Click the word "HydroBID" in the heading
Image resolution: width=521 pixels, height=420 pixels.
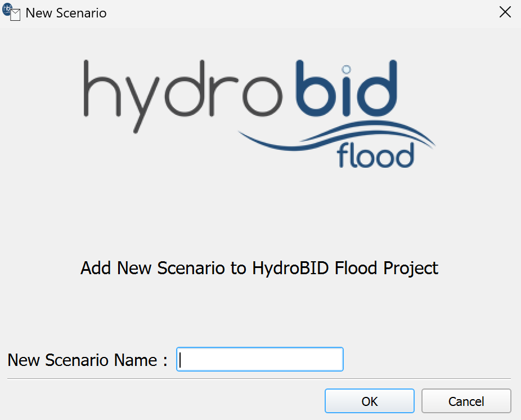291,268
